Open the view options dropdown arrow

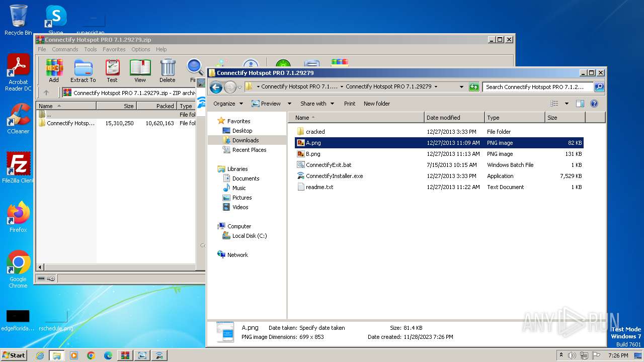point(566,104)
